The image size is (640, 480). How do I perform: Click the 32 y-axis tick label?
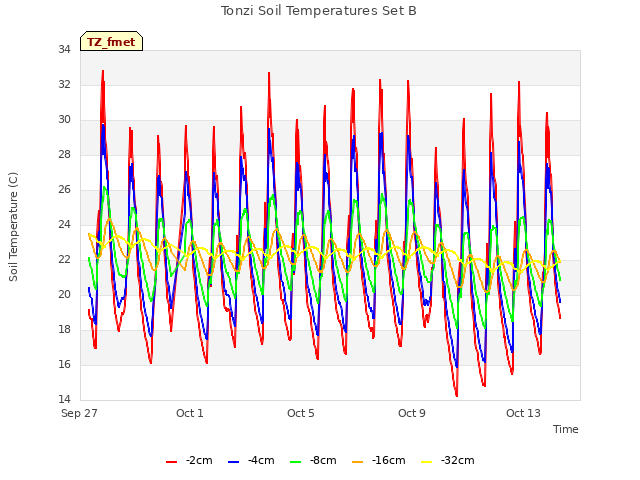[64, 84]
